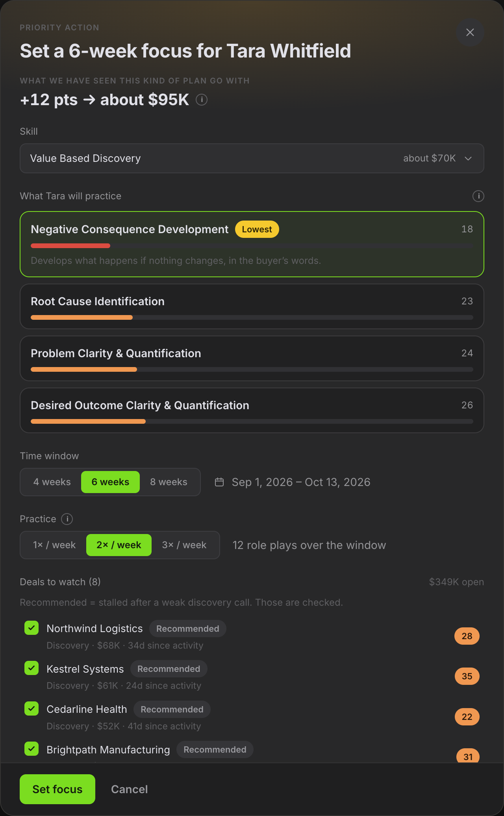
Task: Open info icon beside $95K estimate
Action: [202, 100]
